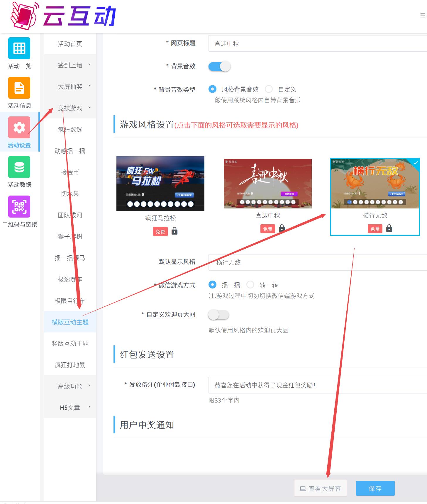Turn off the 背景音效 switch

[x=219, y=67]
